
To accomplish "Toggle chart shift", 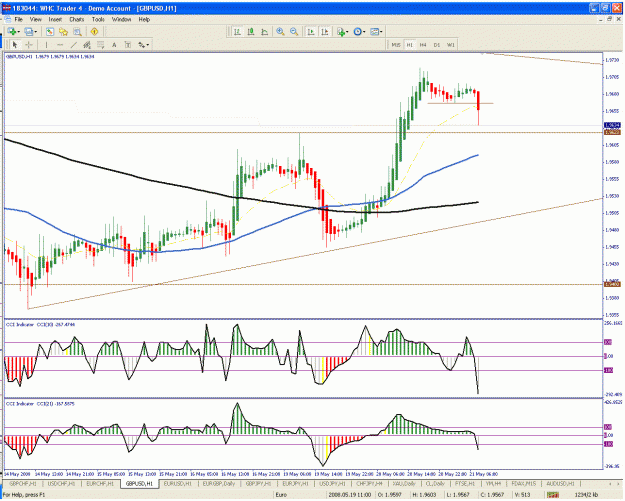I will [x=325, y=32].
